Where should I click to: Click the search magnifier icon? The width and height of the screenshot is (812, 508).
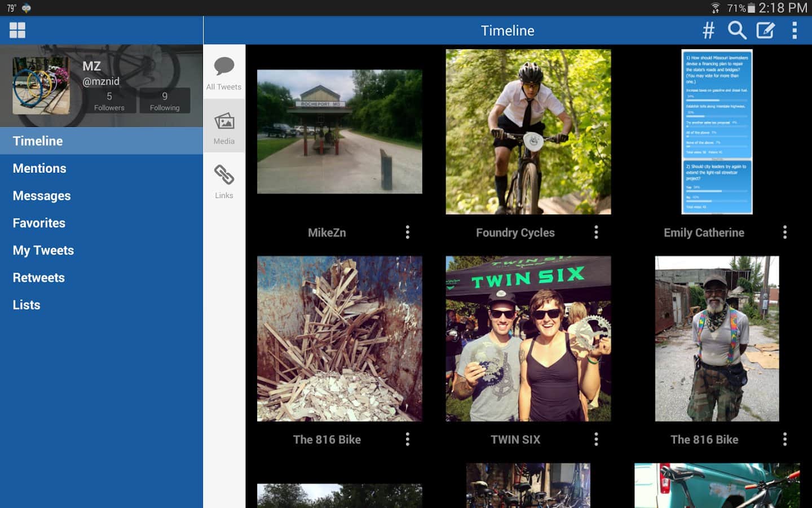(736, 30)
